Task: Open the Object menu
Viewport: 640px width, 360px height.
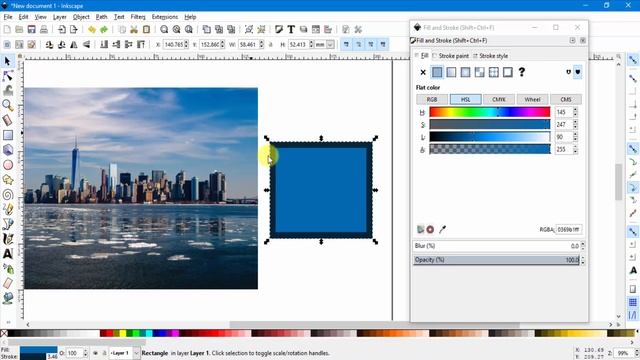Action: [81, 17]
